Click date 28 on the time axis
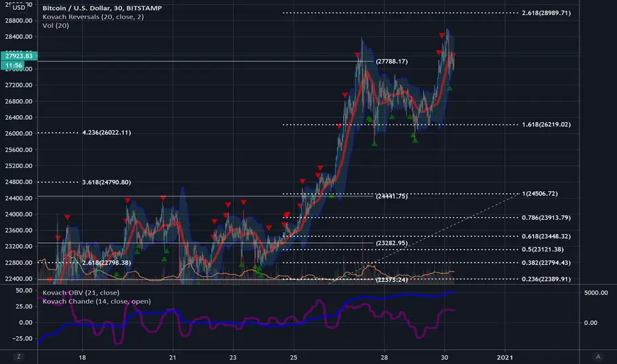617x364 pixels. click(384, 357)
